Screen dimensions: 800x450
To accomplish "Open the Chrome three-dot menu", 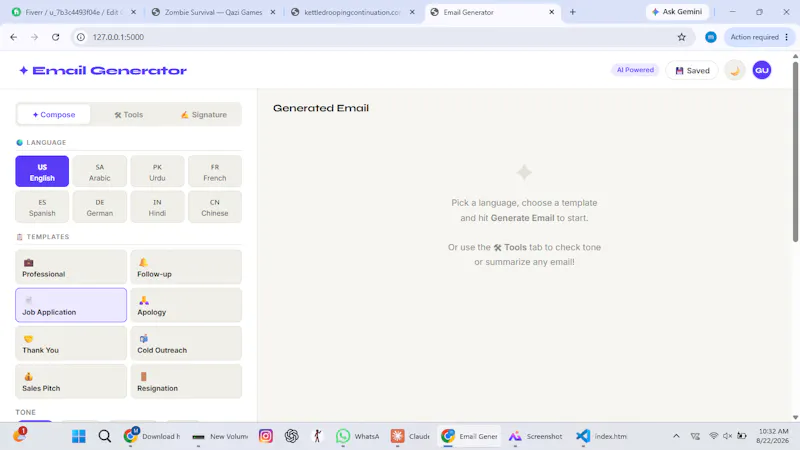I will click(x=787, y=37).
